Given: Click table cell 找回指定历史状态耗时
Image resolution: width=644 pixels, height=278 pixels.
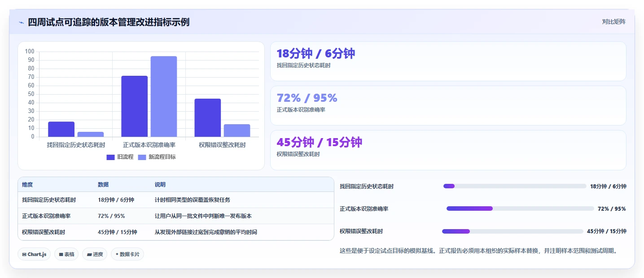Looking at the screenshot, I should pyautogui.click(x=49, y=200).
